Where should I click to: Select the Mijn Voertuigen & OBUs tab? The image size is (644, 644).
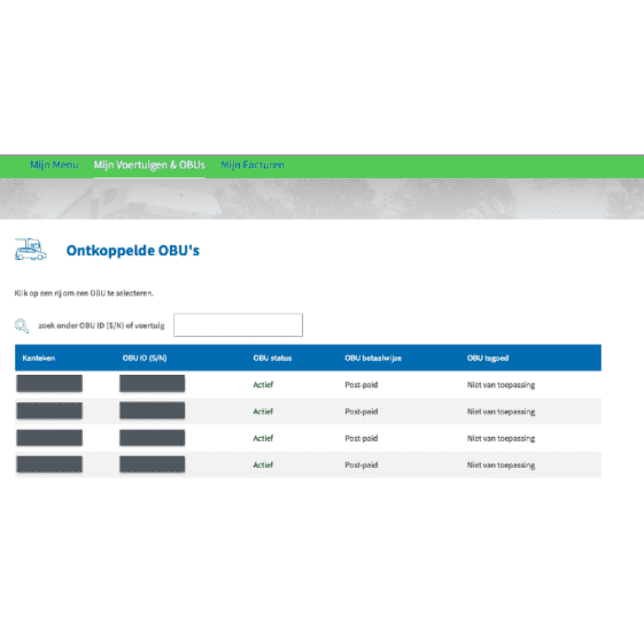pos(149,165)
